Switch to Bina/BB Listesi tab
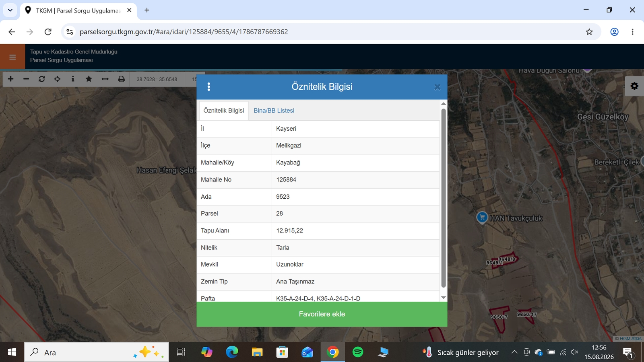Viewport: 644px width, 362px height. [274, 111]
